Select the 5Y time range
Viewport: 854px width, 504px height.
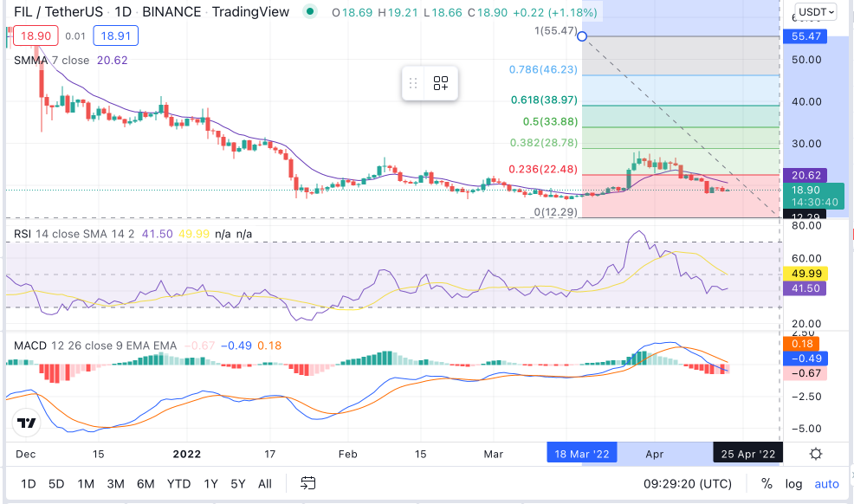tap(238, 484)
